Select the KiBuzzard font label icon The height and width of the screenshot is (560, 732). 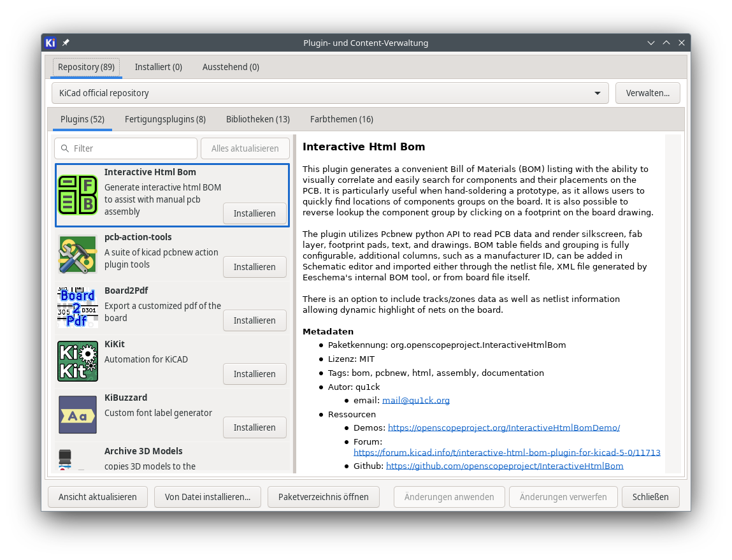pos(77,414)
